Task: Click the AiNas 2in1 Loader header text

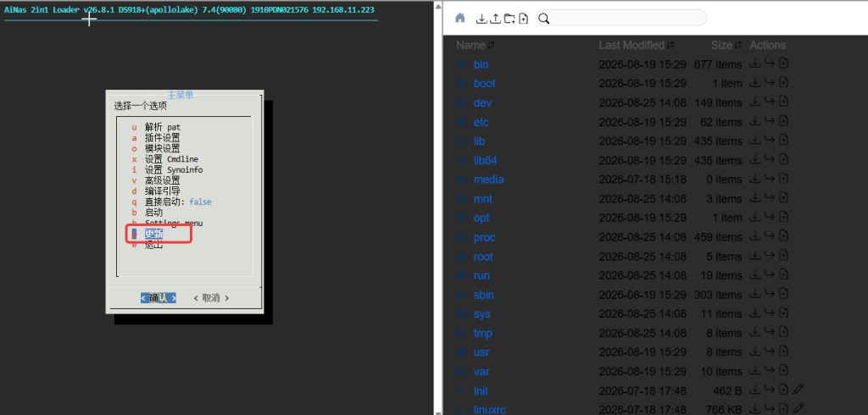Action: pyautogui.click(x=189, y=10)
